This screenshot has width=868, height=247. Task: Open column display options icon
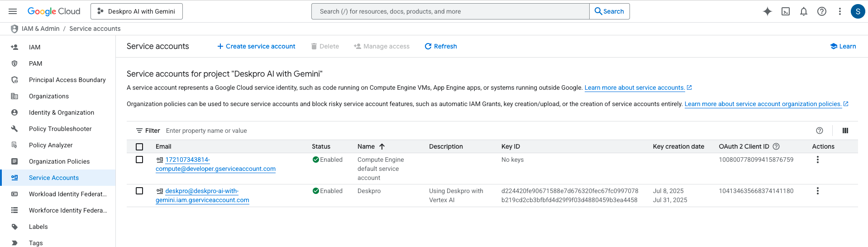pyautogui.click(x=845, y=131)
